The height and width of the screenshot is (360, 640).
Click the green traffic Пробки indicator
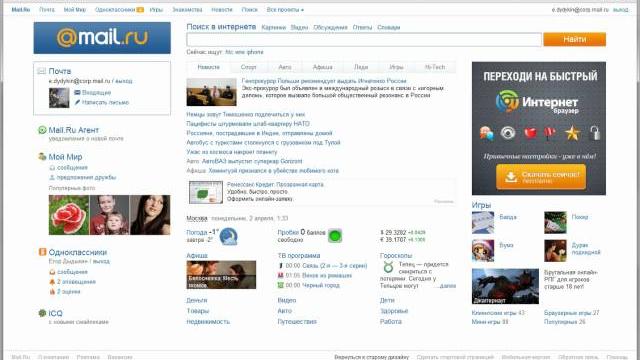[x=335, y=236]
